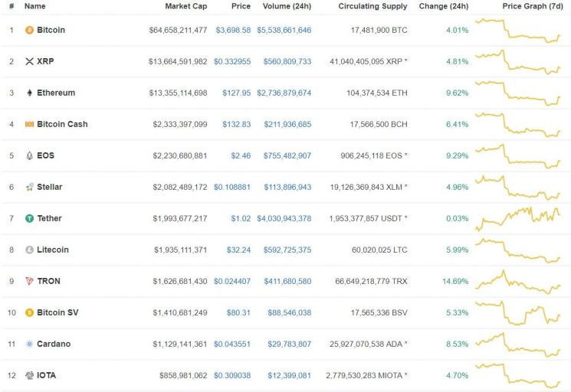Click the EOS logo icon
The height and width of the screenshot is (392, 571).
pyautogui.click(x=29, y=155)
